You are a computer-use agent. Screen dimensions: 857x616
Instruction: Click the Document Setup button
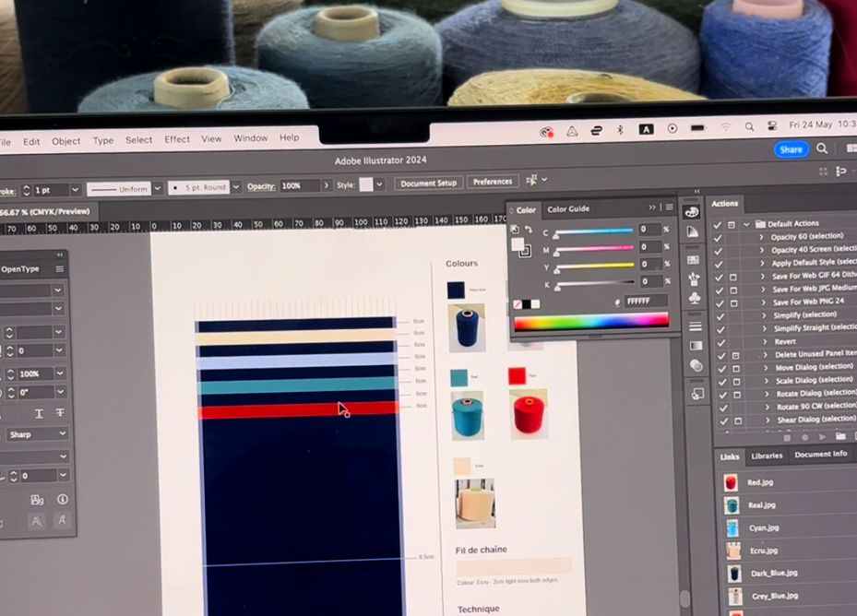pos(428,183)
